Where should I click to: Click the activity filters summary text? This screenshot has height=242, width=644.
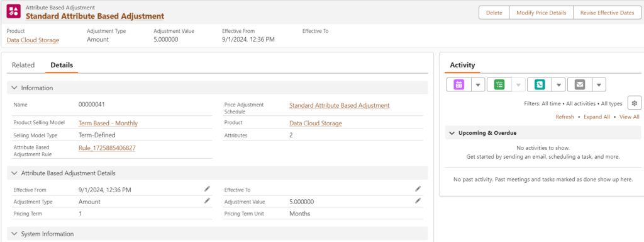click(574, 104)
